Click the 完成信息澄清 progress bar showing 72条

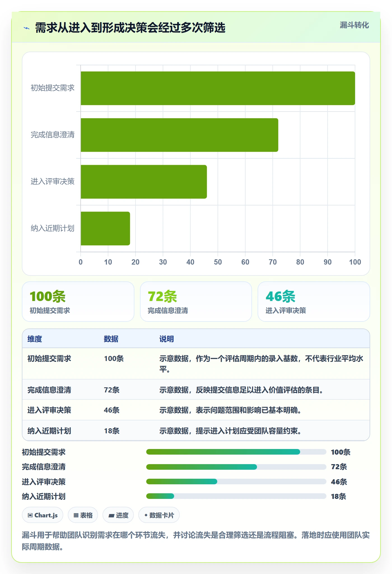coord(236,467)
